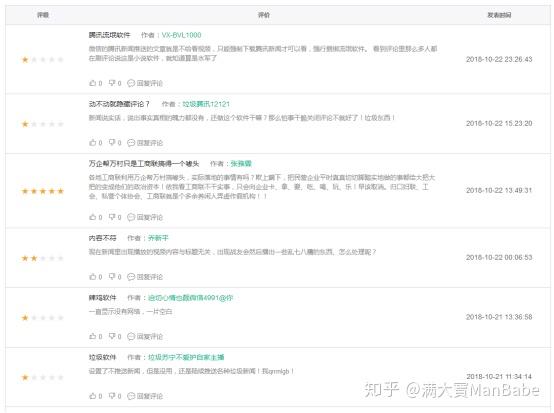
Task: Click timestamp 2018-10-21 11:34:14
Action: pos(499,377)
